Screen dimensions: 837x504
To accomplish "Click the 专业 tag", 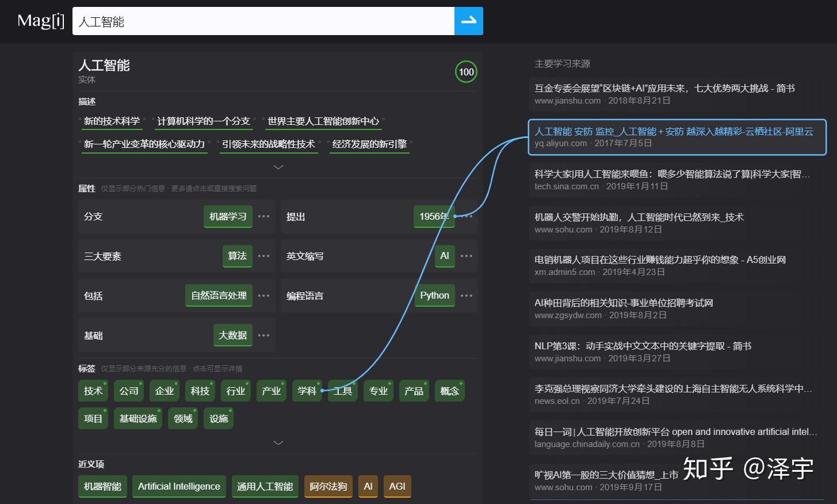I will (x=379, y=391).
